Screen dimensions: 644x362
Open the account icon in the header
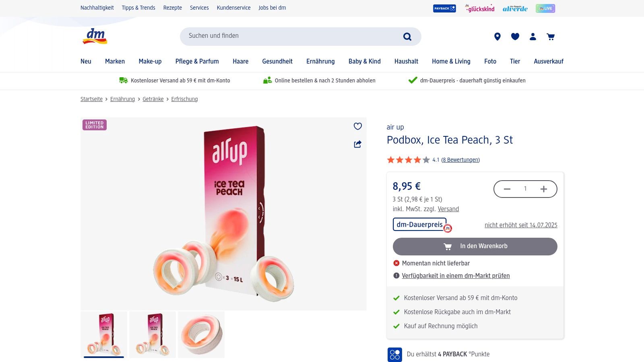[533, 37]
